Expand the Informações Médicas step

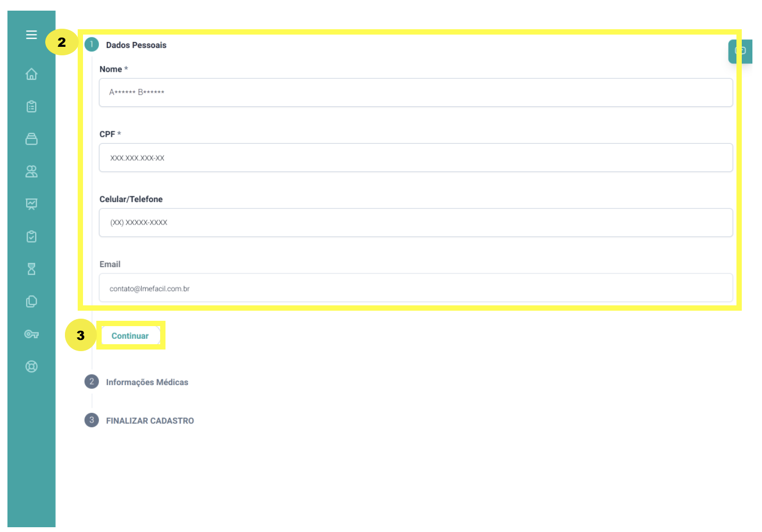147,382
